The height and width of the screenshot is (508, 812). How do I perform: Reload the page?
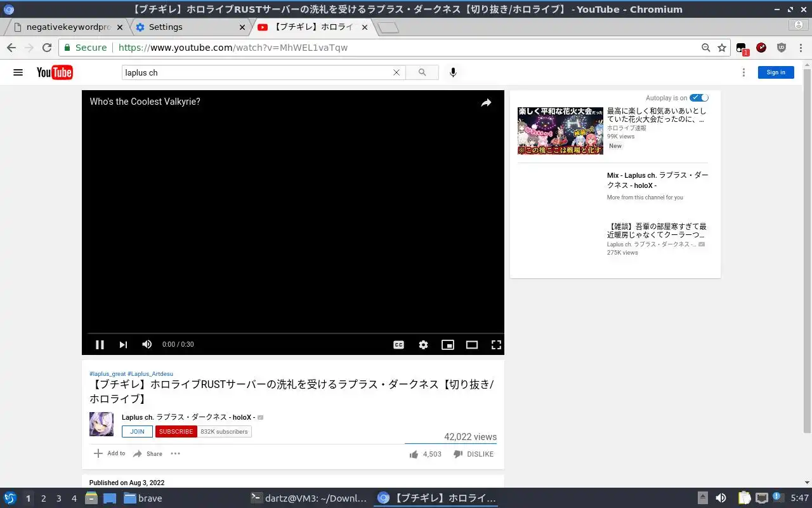(x=47, y=48)
